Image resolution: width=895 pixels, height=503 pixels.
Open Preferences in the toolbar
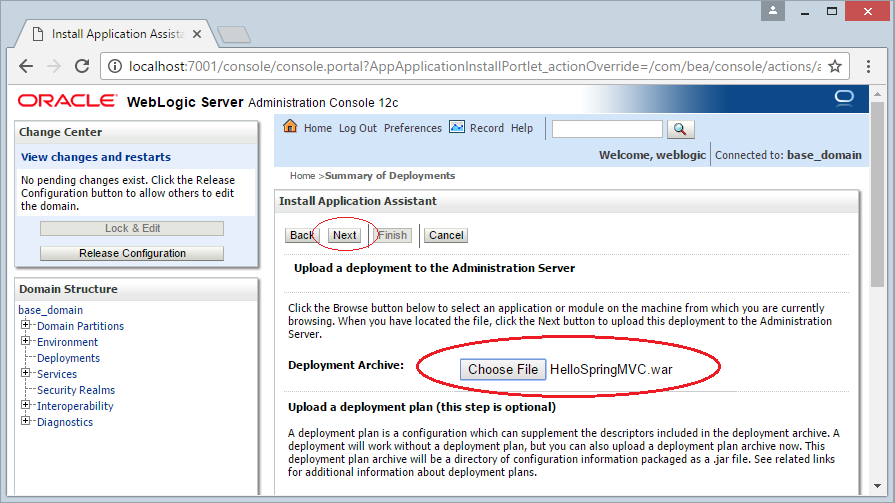tap(413, 128)
